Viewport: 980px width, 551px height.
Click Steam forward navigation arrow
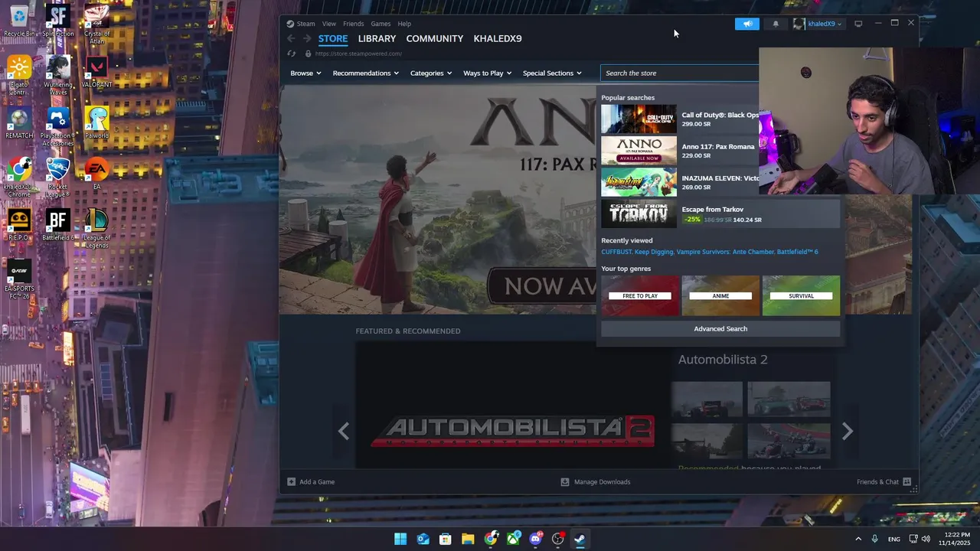[x=306, y=38]
